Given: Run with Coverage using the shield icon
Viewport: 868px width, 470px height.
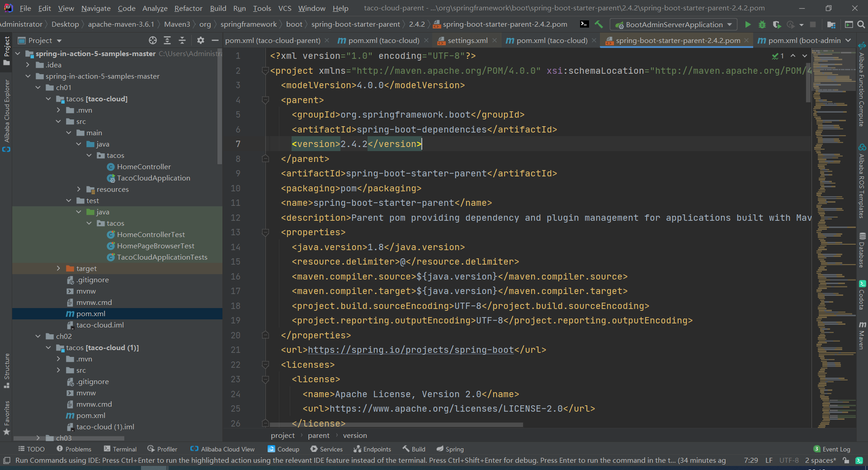Looking at the screenshot, I should pos(777,24).
